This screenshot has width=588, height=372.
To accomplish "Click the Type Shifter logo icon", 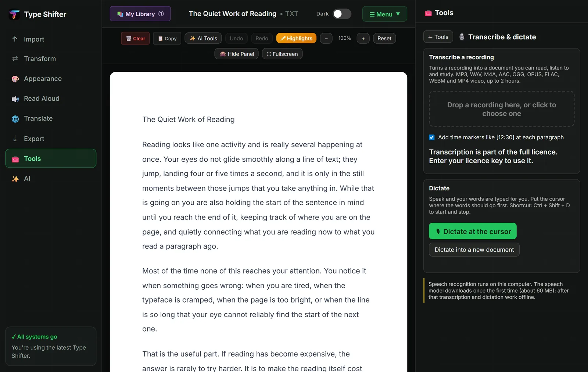I will [14, 14].
